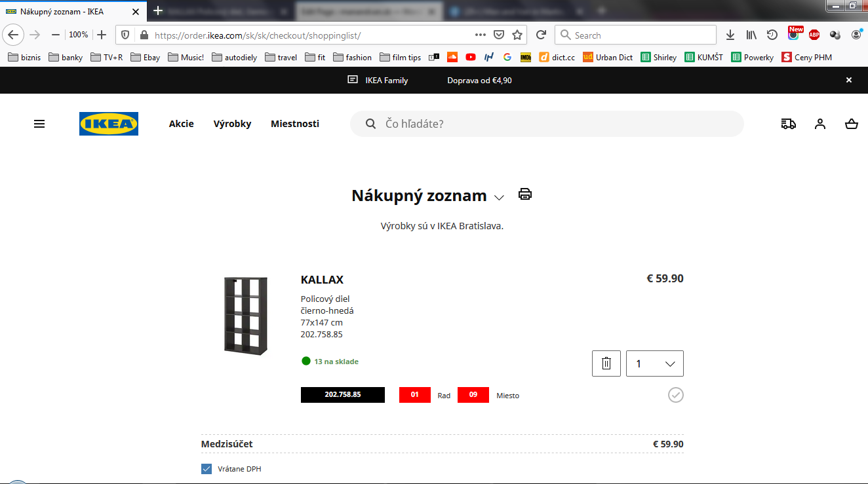868x484 pixels.
Task: Open the Ebay bookmarks folder
Action: pos(145,58)
